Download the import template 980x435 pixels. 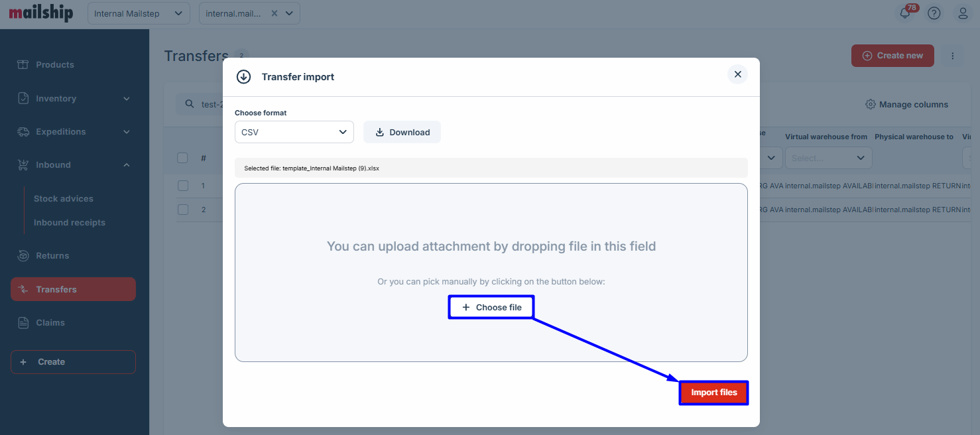pyautogui.click(x=402, y=132)
